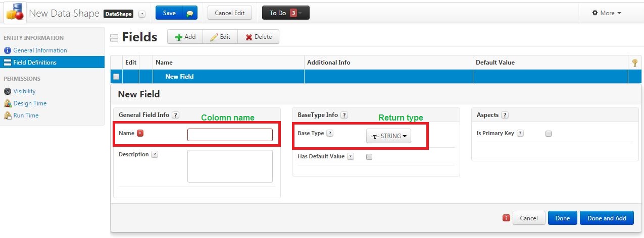Screen dimensions: 644x238
Task: Click the Cancel Edit button
Action: click(230, 13)
